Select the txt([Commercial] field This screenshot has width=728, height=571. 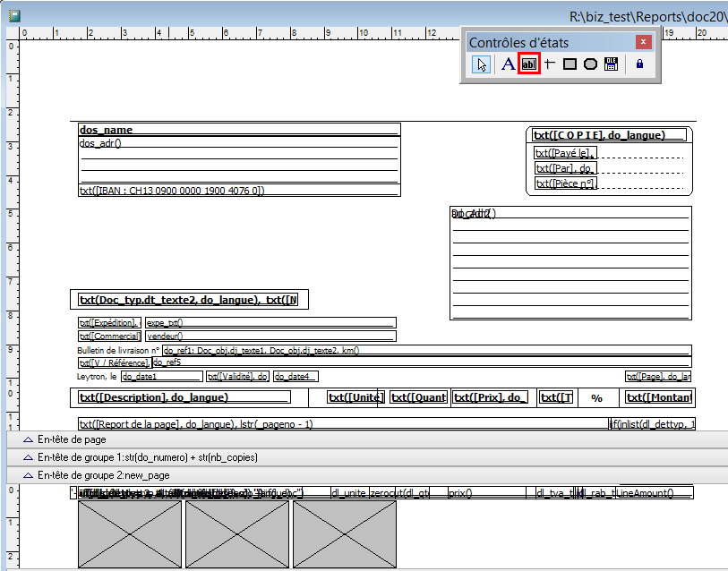point(109,337)
